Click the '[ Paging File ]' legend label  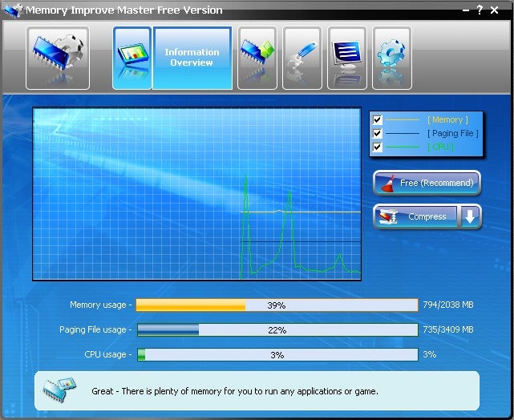click(453, 133)
